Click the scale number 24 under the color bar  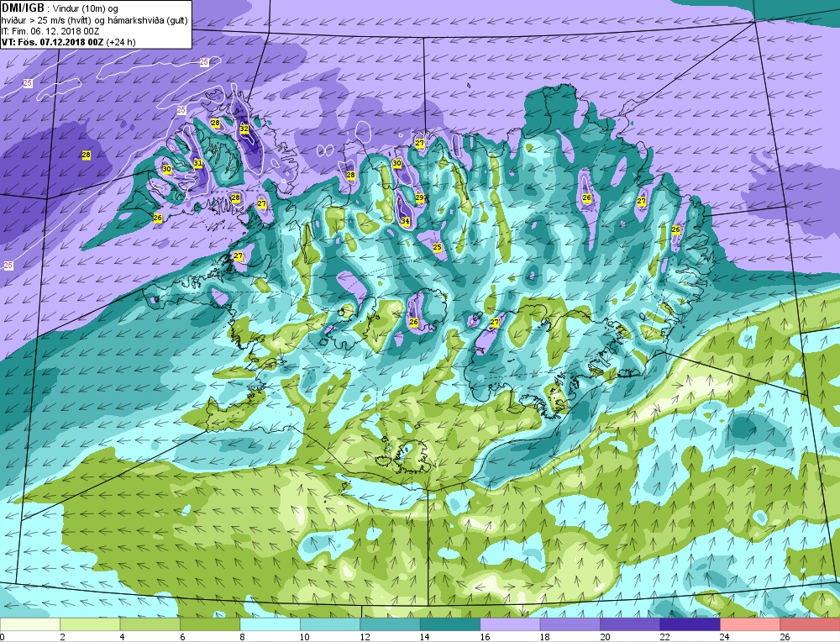725,637
